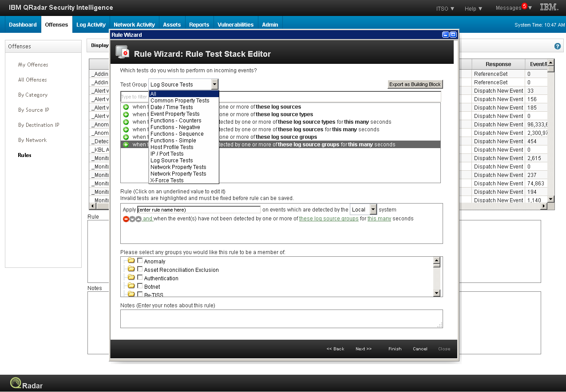The image size is (566, 392).
Task: Select 'Log Source Tests' option in list
Action: [184, 161]
